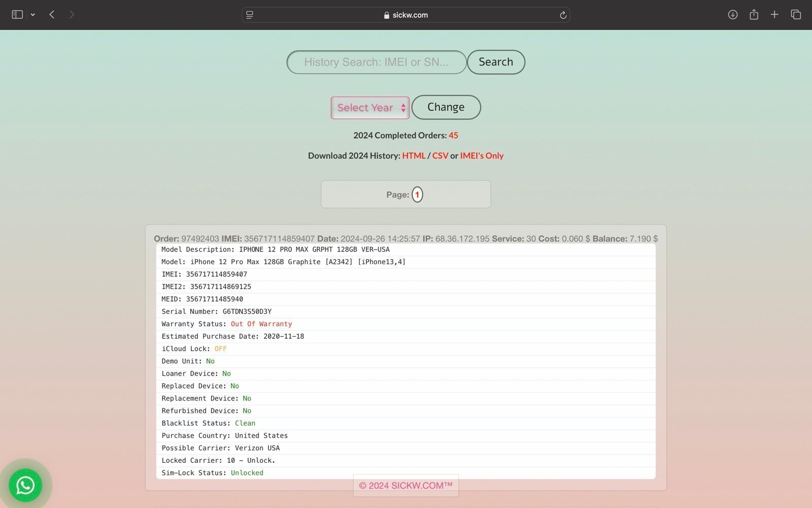
Task: Open page reader menu icon in address bar
Action: (250, 15)
